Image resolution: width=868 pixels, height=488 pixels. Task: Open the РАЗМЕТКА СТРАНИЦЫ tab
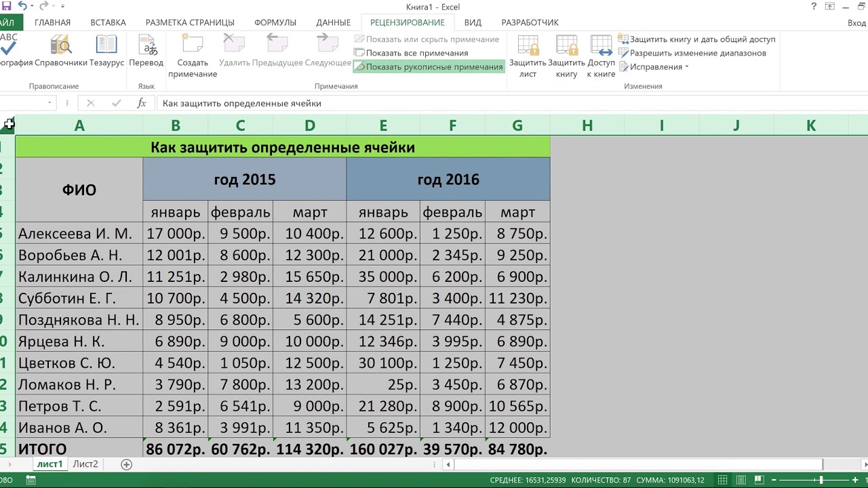point(190,22)
